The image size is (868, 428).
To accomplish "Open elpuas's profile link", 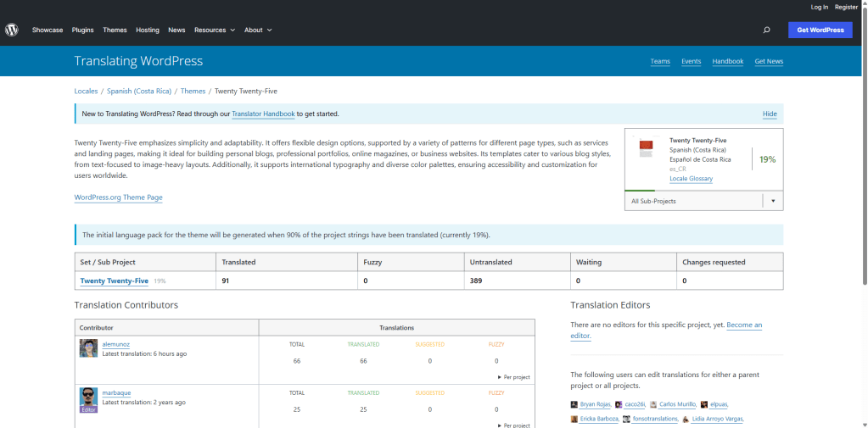I will point(719,404).
